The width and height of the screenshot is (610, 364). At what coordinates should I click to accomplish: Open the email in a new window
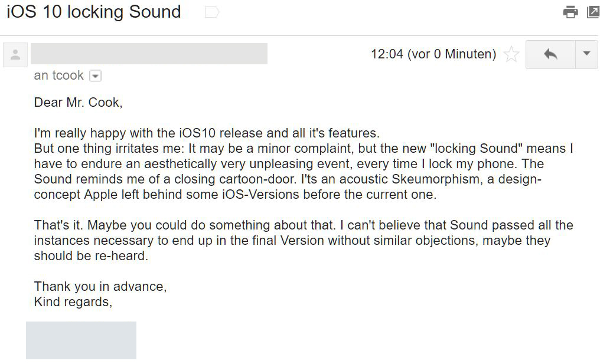point(593,12)
